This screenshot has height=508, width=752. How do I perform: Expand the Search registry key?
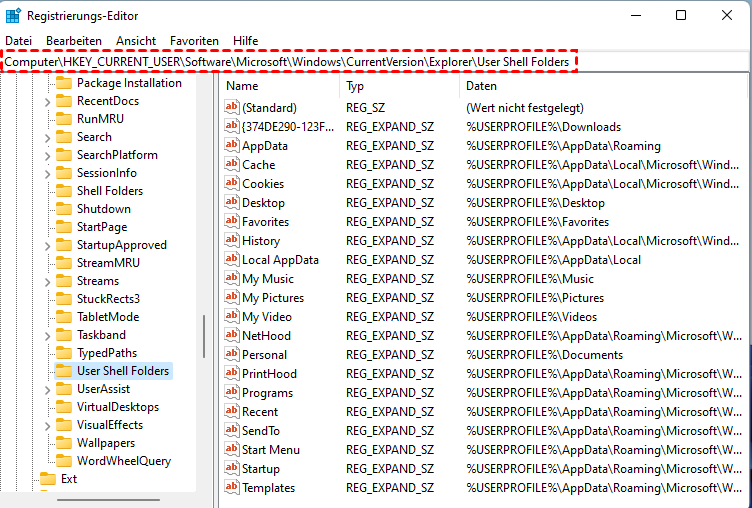(x=46, y=137)
